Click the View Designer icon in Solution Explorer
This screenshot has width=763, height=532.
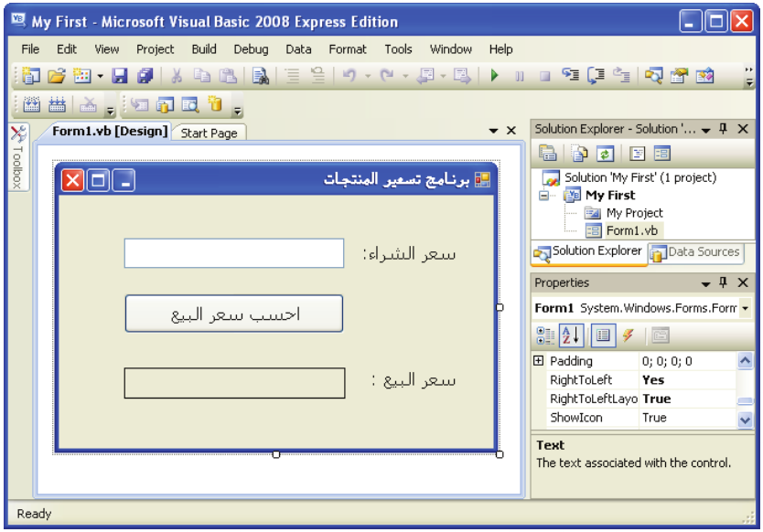(661, 154)
